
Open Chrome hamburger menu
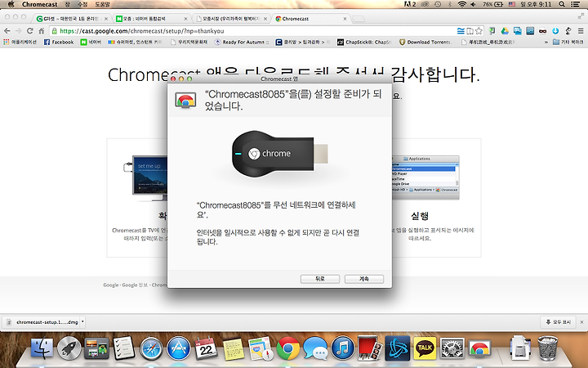pyautogui.click(x=580, y=31)
